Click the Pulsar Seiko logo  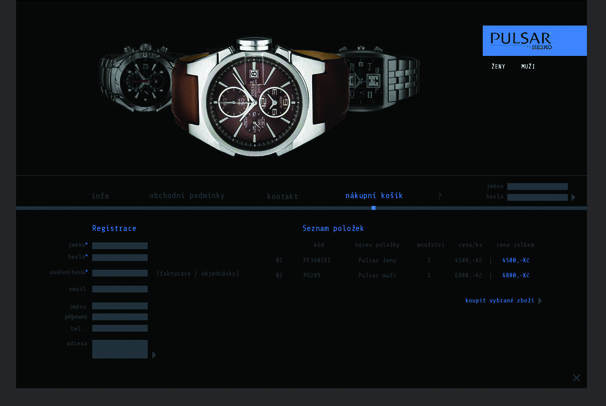[534, 40]
